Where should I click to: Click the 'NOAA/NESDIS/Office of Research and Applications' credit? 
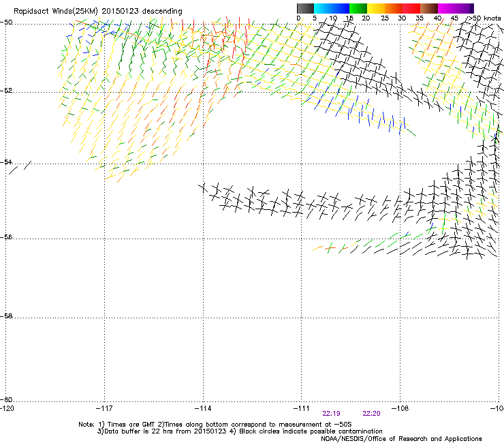(401, 439)
